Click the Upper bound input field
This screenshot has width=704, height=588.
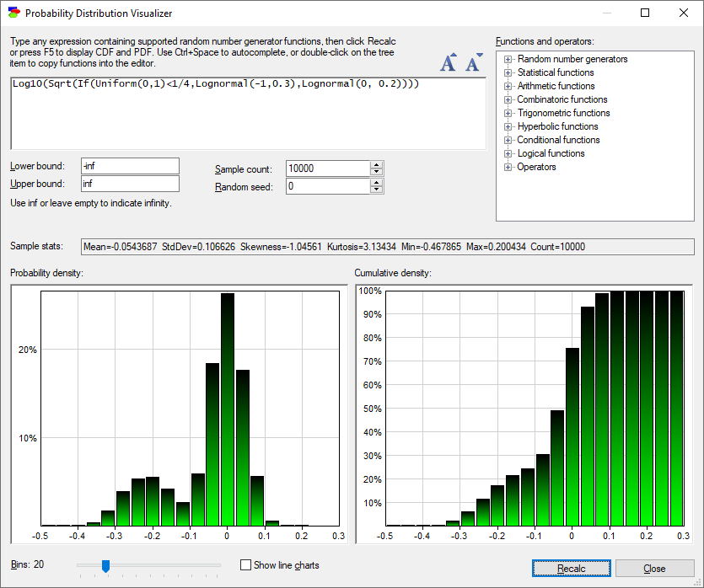click(130, 184)
